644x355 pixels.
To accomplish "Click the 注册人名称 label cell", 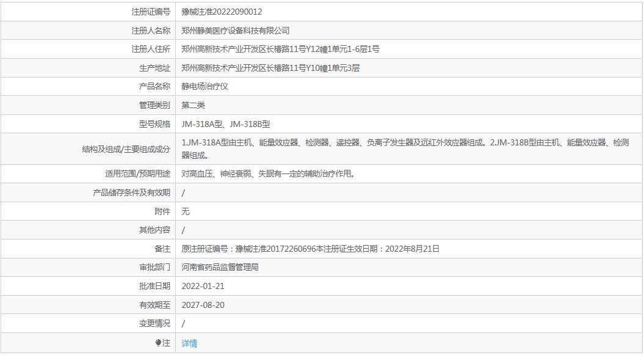I will pos(88,31).
